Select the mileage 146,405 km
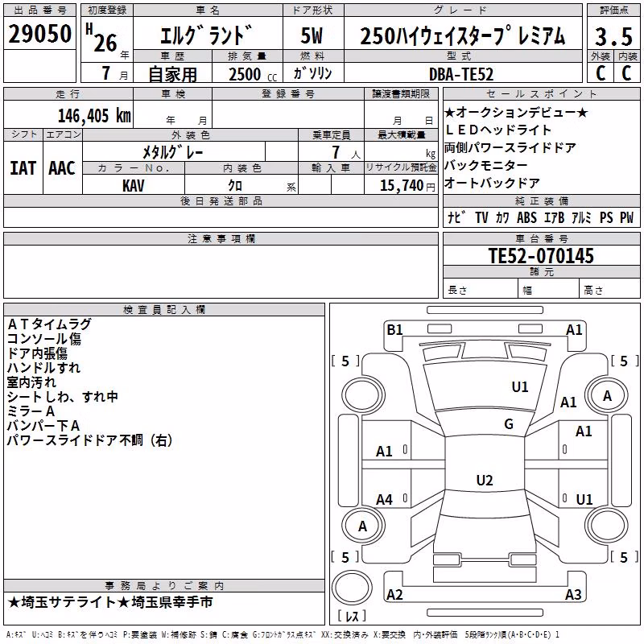644x644 pixels. click(94, 116)
